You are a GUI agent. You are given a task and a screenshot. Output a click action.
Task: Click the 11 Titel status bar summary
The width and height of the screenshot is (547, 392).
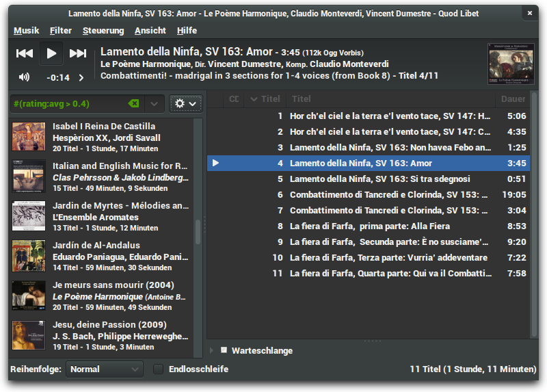point(473,369)
